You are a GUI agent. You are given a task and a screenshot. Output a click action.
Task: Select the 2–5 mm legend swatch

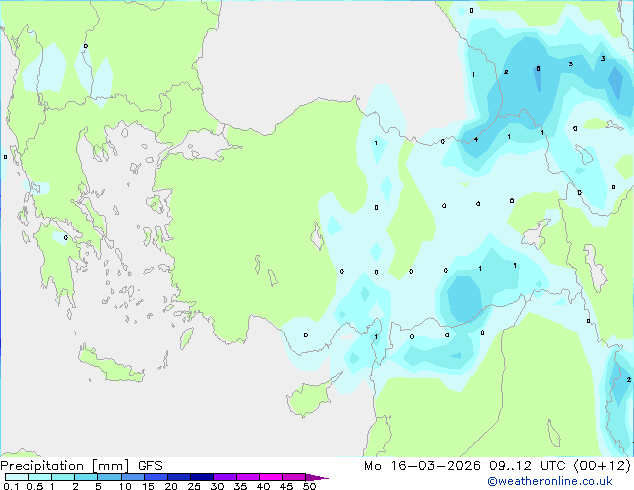[86, 477]
